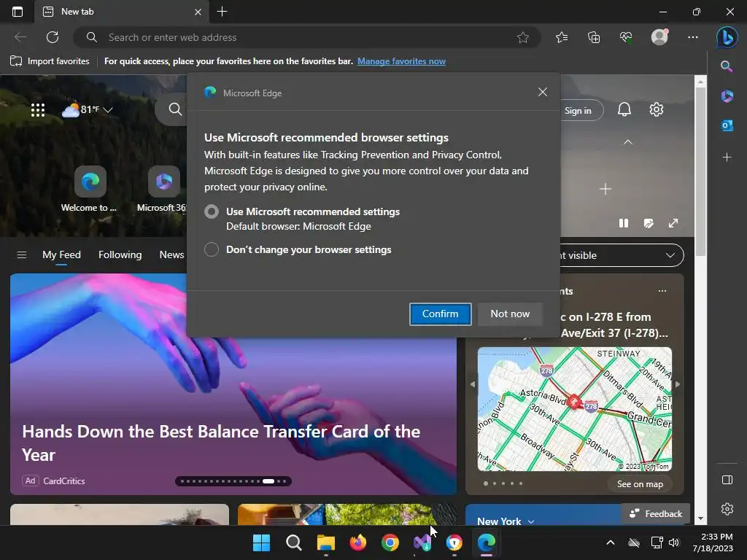
Task: Open Collections icon in toolbar
Action: (x=594, y=37)
